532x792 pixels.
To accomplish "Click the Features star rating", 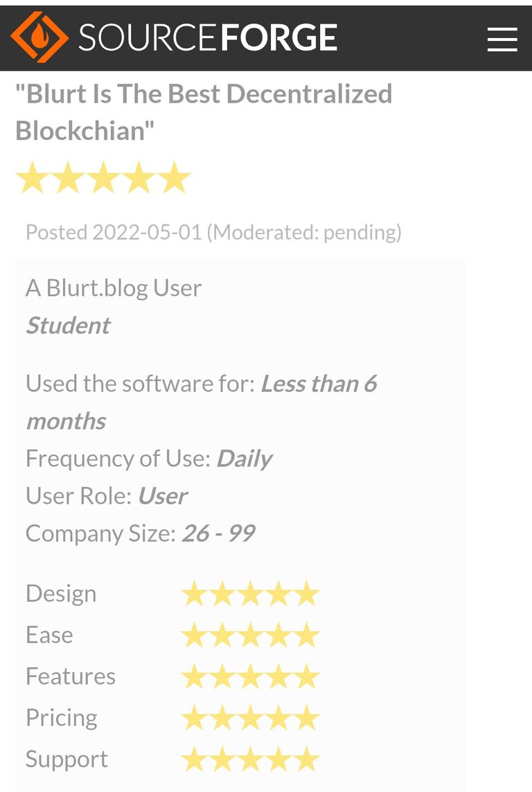I will 250,676.
